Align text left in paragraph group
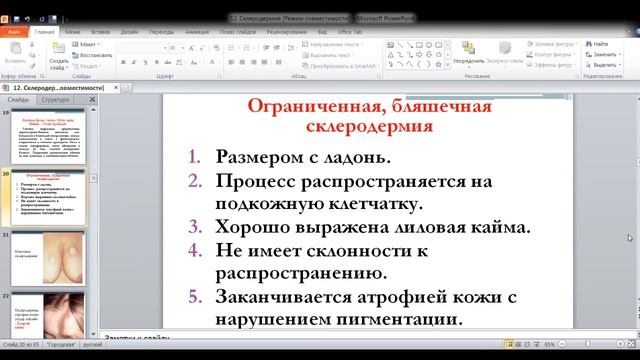Screen dimensions: 640x360 click(231, 62)
